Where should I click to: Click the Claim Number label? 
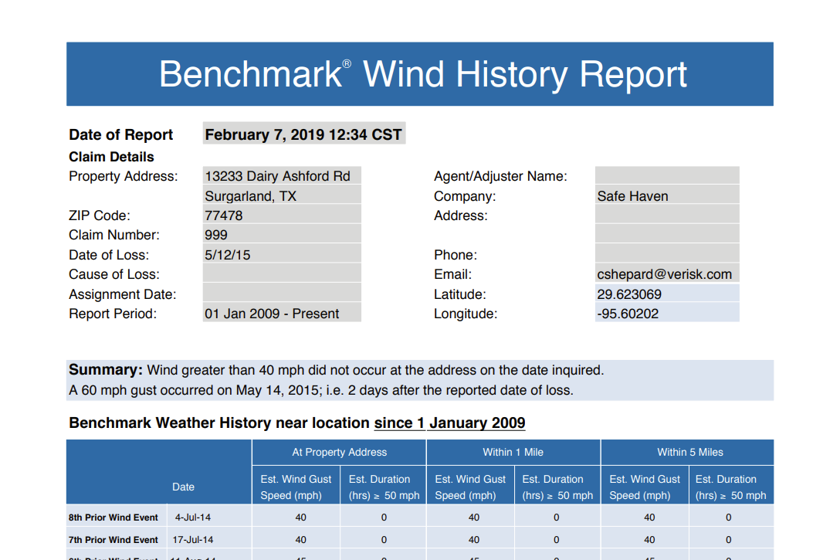[114, 235]
